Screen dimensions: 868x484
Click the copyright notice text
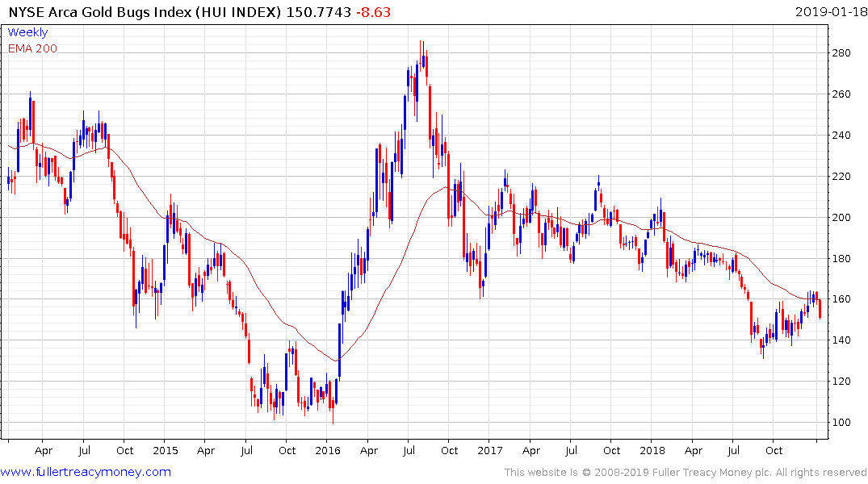[686, 473]
